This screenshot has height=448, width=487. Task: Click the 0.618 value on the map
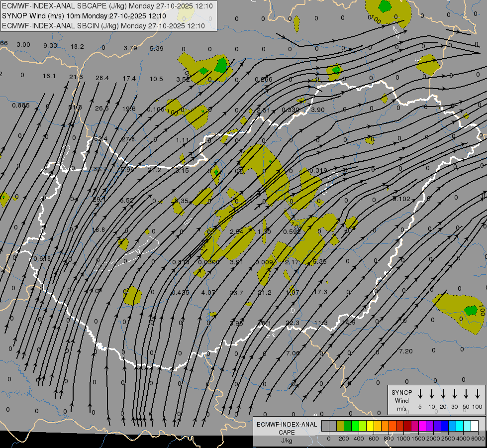(x=42, y=259)
